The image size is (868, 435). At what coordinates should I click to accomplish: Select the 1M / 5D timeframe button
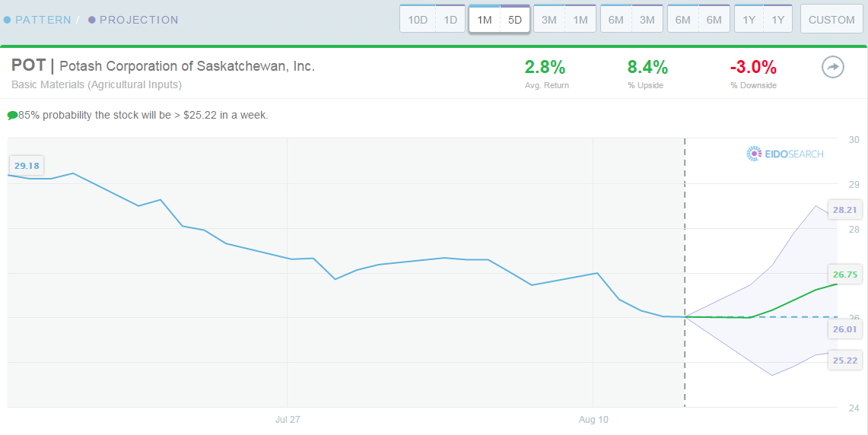click(x=499, y=19)
